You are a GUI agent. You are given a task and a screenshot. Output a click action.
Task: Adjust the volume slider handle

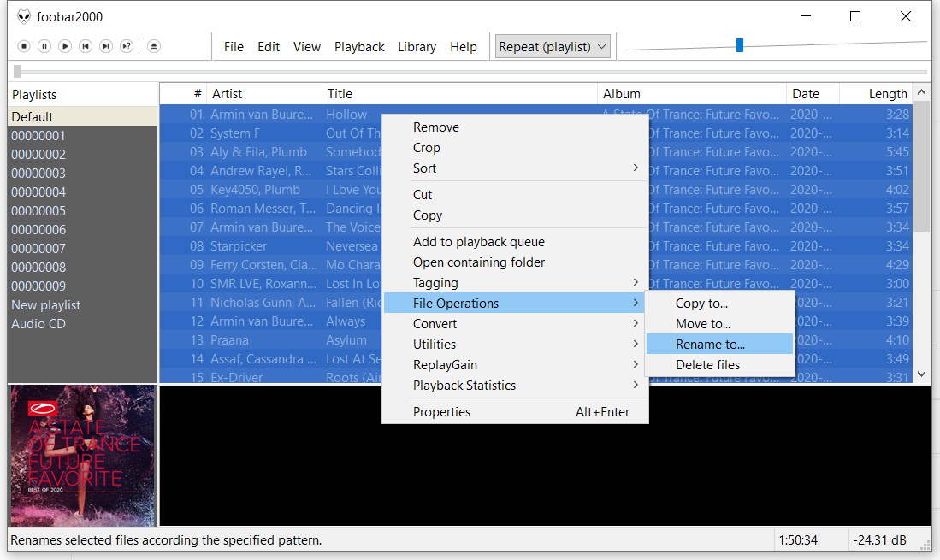pos(740,45)
